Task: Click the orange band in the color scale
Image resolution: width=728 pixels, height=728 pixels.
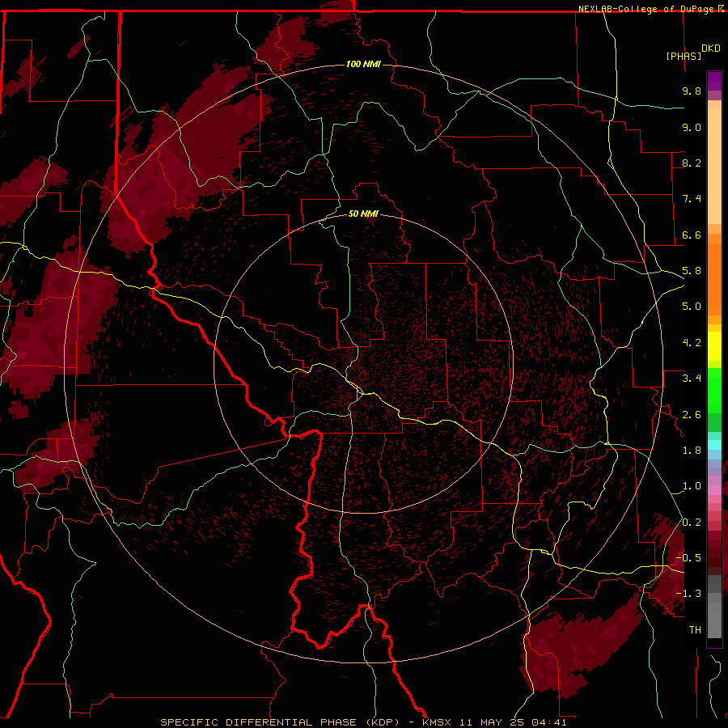Action: [x=714, y=278]
